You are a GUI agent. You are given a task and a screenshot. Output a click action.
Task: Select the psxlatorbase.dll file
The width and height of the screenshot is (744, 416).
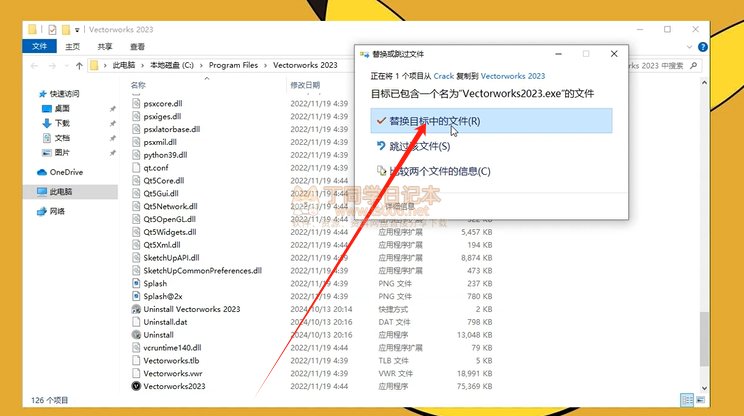(x=172, y=129)
